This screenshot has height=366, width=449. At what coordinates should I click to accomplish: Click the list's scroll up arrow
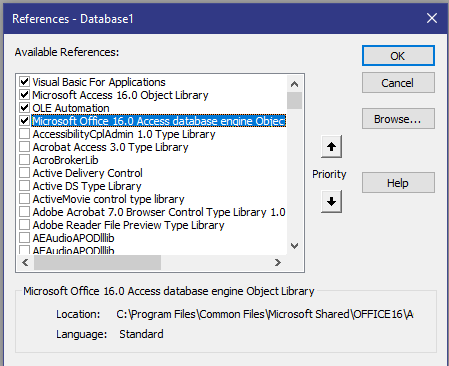[x=294, y=84]
